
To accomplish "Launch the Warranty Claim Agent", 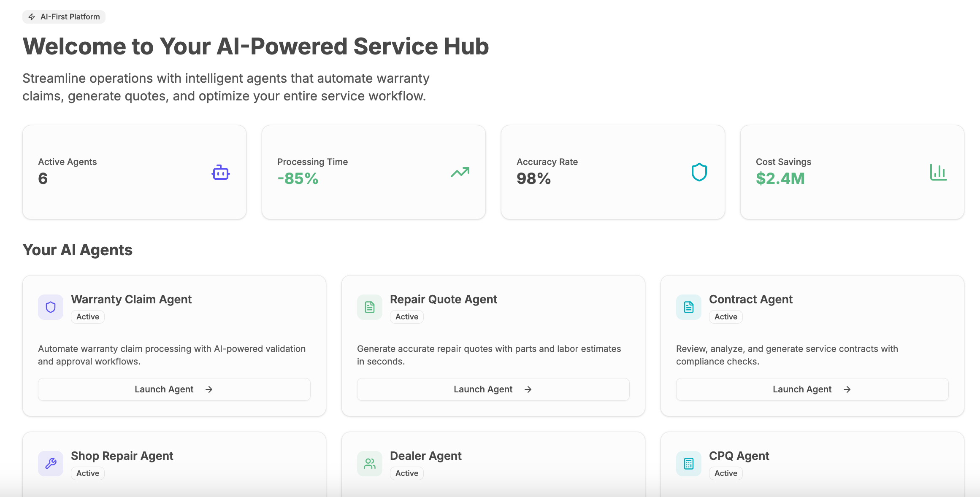I will click(x=174, y=389).
